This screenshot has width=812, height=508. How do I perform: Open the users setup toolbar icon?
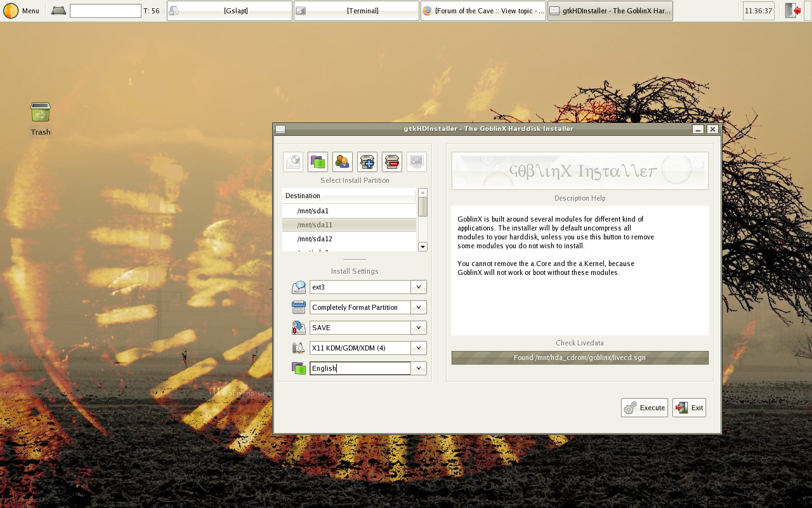(x=343, y=162)
